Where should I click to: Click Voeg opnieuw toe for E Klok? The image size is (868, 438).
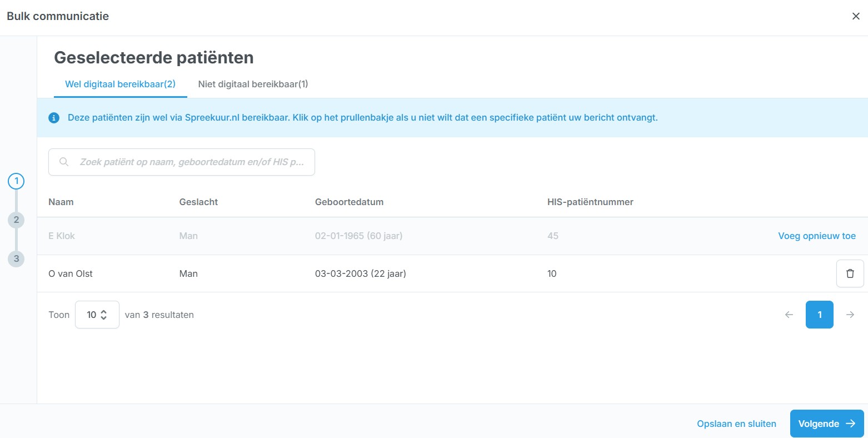pos(817,236)
